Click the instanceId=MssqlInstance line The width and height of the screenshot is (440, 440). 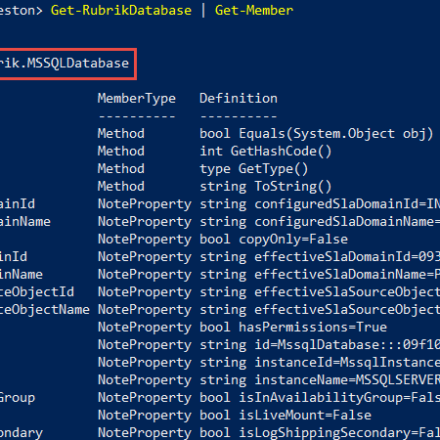(x=320, y=363)
